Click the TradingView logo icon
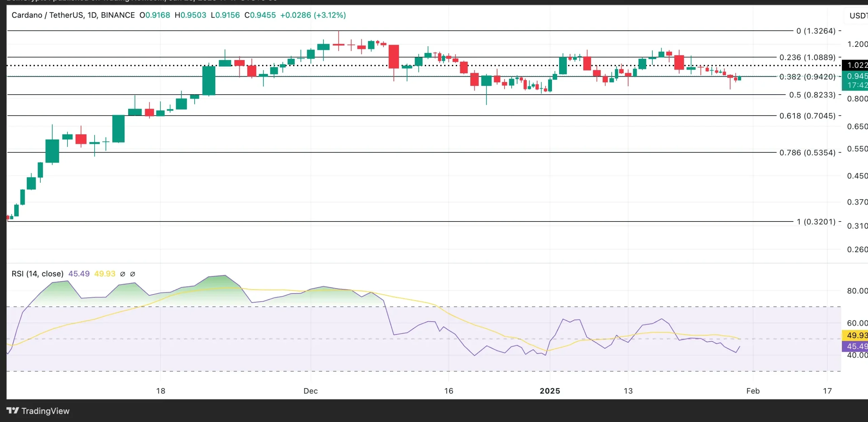Image resolution: width=868 pixels, height=422 pixels. [13, 411]
